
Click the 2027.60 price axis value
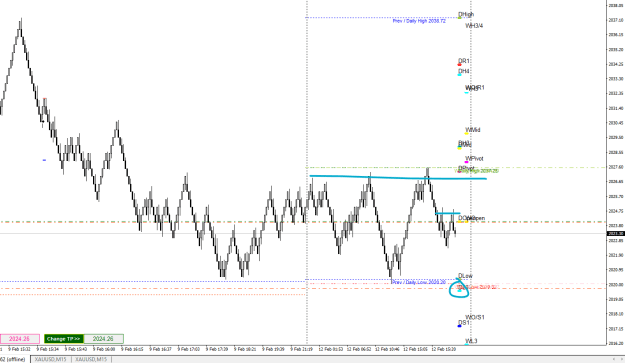pos(616,167)
